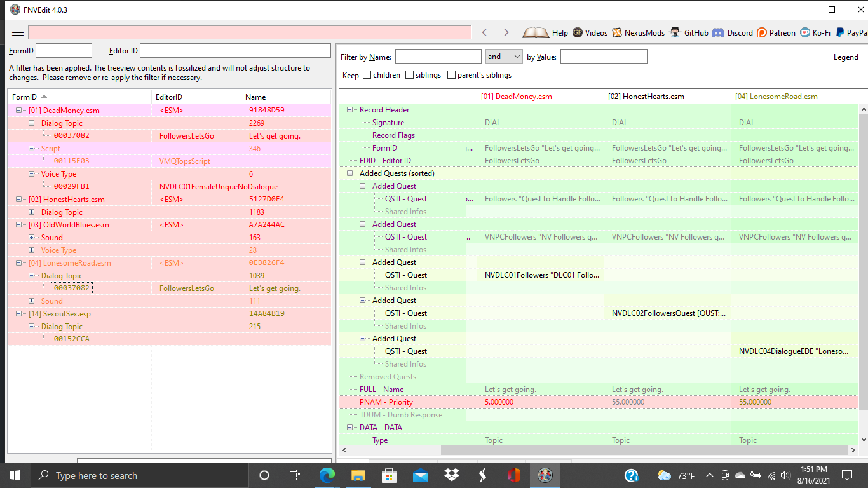Launch Microsoft Edge from the taskbar
Image resolution: width=868 pixels, height=488 pixels.
coord(327,475)
